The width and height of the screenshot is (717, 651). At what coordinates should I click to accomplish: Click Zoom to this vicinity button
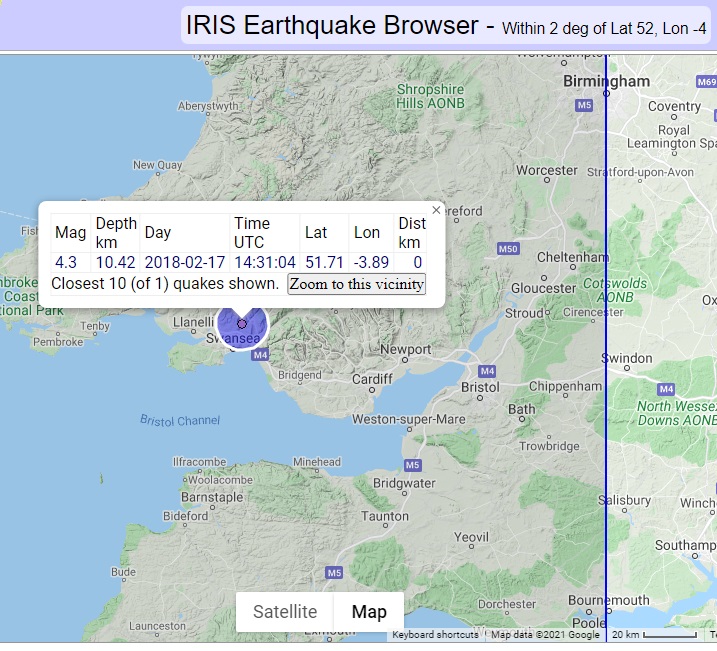coord(357,284)
